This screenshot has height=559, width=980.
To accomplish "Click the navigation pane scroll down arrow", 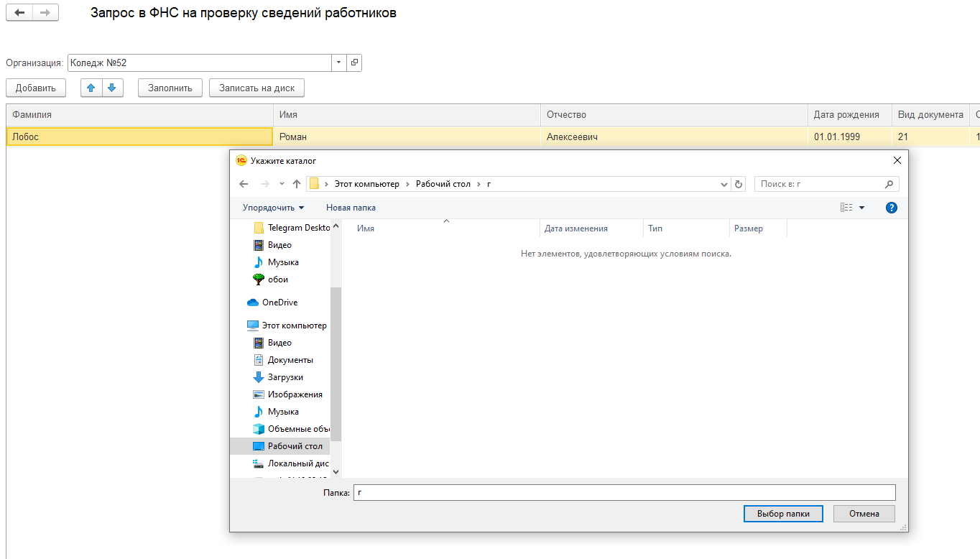I will [336, 472].
